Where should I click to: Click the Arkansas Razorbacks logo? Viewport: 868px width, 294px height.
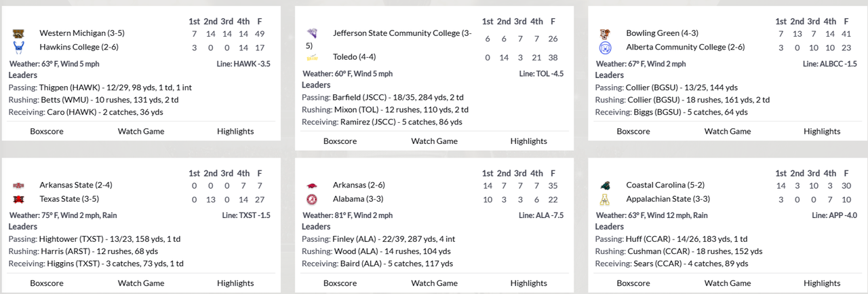coord(312,185)
